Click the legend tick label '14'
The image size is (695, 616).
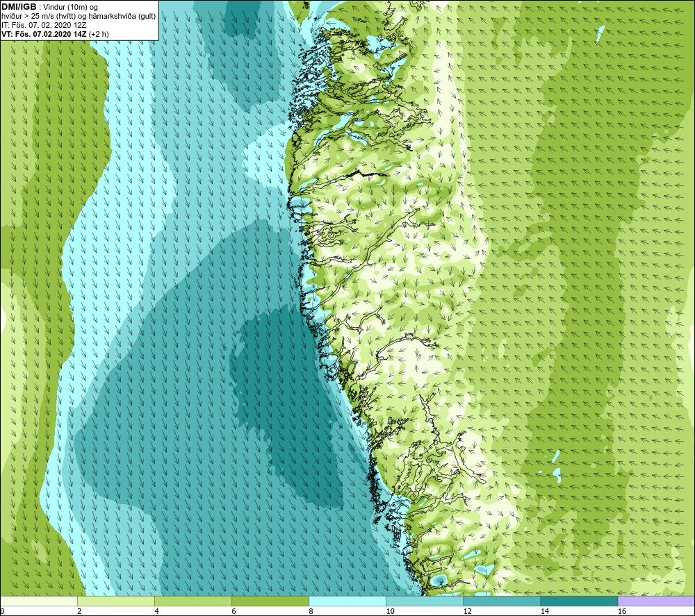[545, 611]
